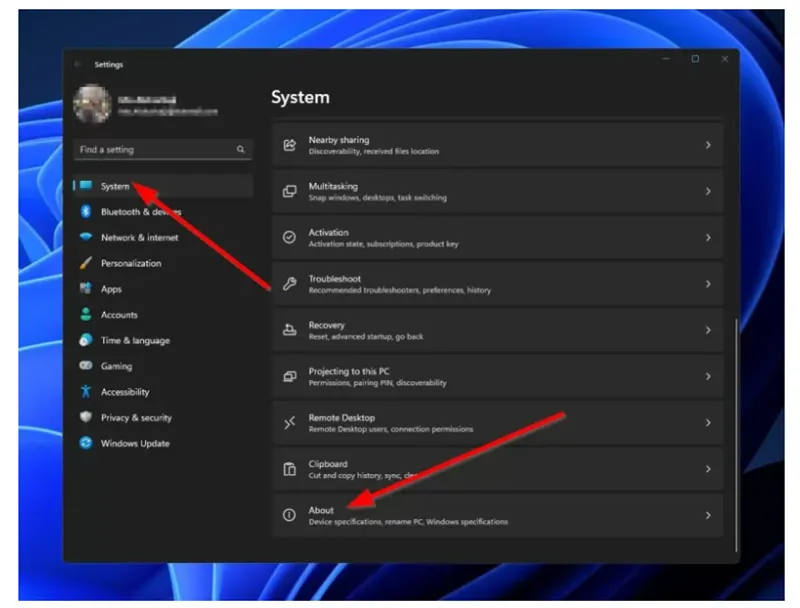Image resolution: width=800 pixels, height=608 pixels.
Task: Click the System page heading
Action: (x=301, y=97)
